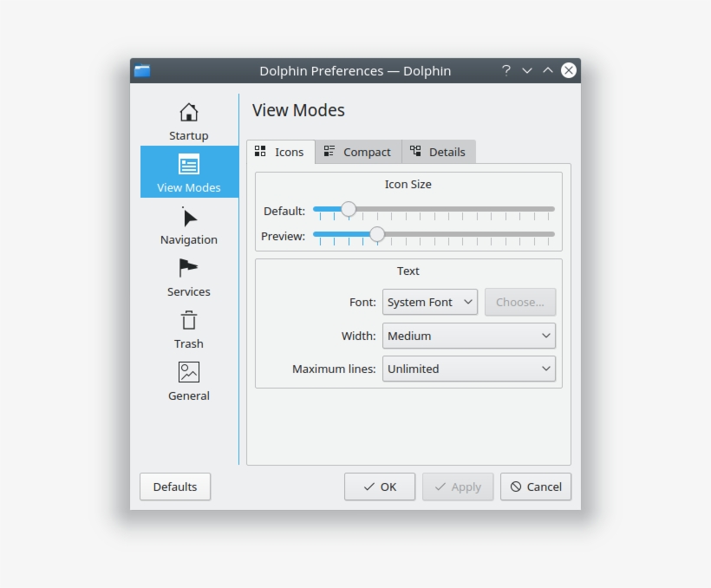Viewport: 711px width, 588px height.
Task: Click the help question mark icon
Action: (506, 71)
